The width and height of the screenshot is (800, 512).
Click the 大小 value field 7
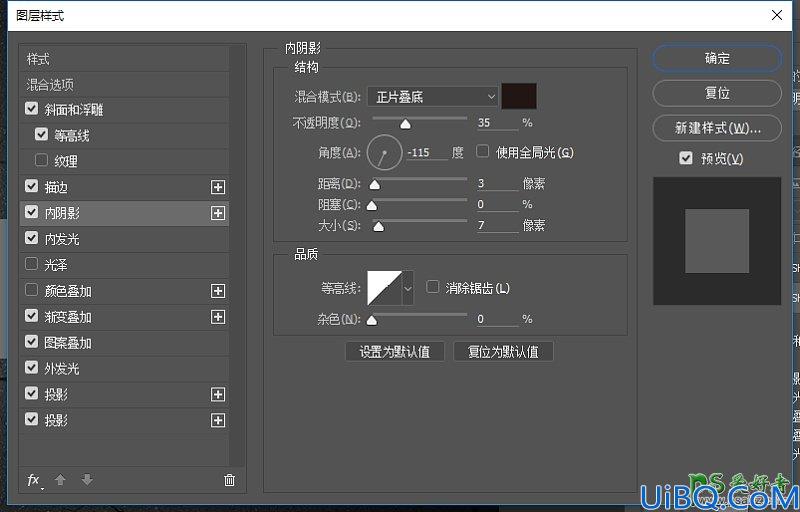click(x=497, y=225)
